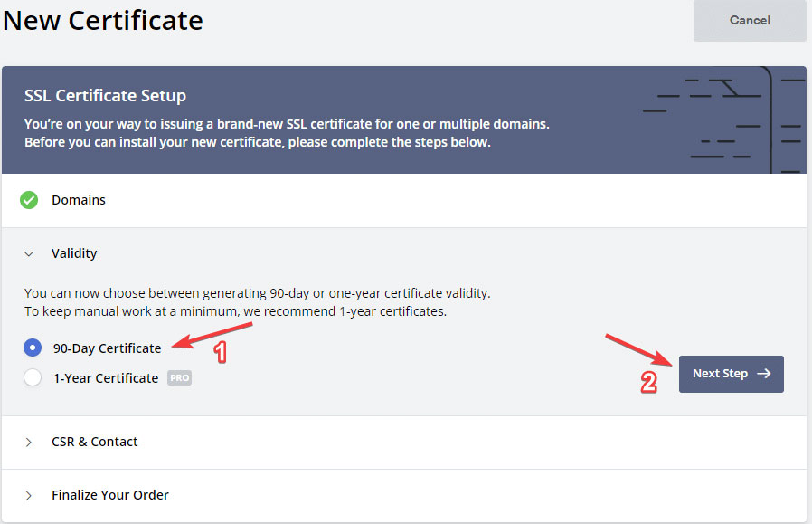
Task: Expand the CSR & Contact section
Action: pos(95,442)
